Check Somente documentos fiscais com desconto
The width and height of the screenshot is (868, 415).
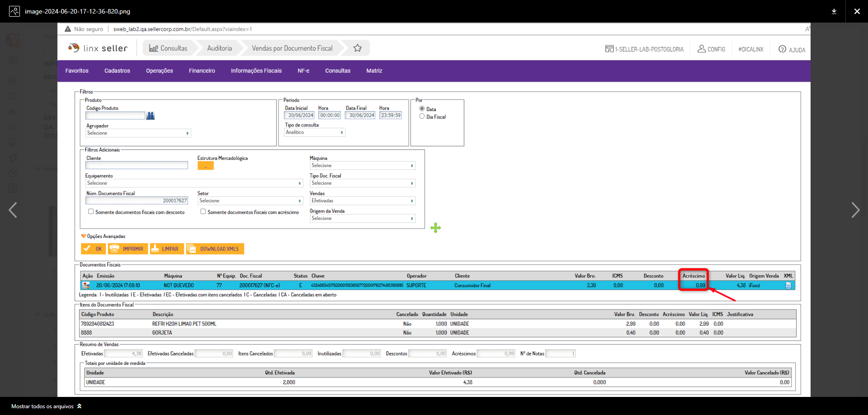(91, 211)
